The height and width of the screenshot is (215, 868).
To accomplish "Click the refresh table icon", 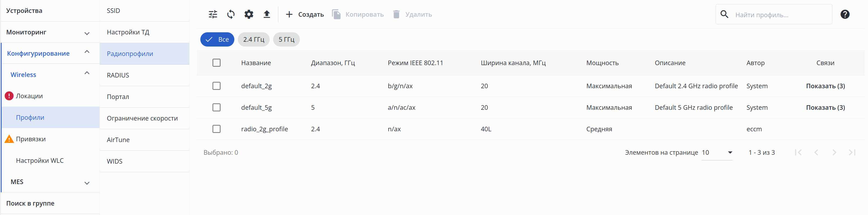I will (231, 15).
